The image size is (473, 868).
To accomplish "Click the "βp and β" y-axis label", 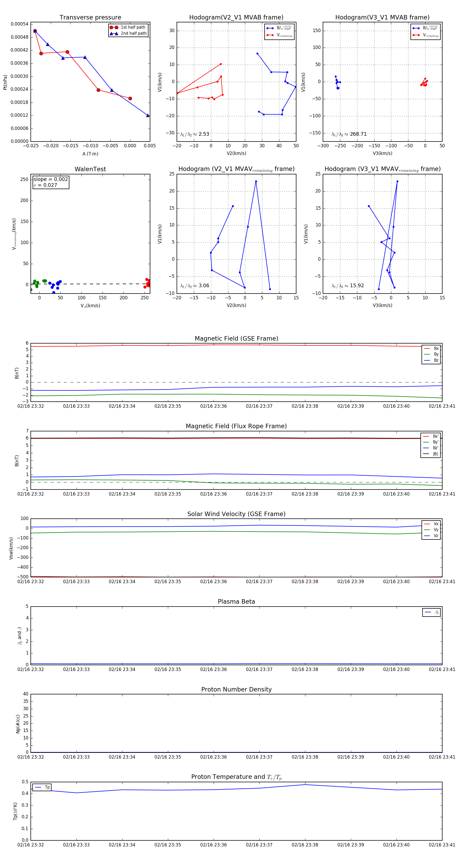I will (19, 636).
